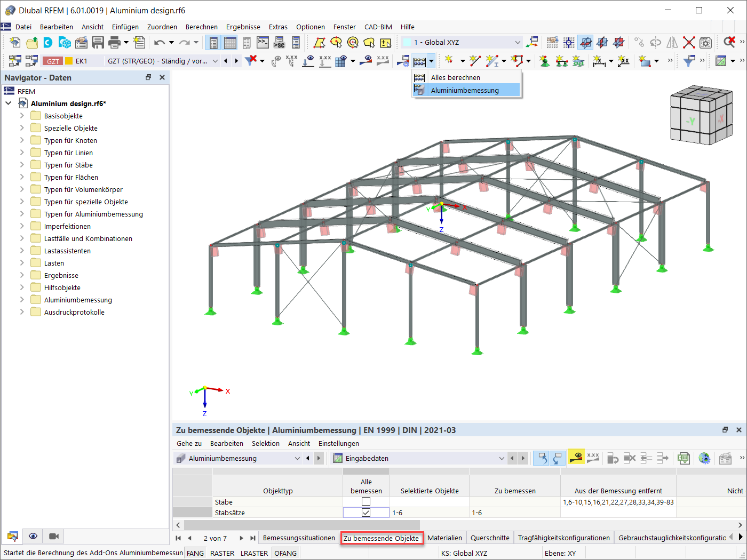
Task: Open the console window icon
Action: click(263, 43)
